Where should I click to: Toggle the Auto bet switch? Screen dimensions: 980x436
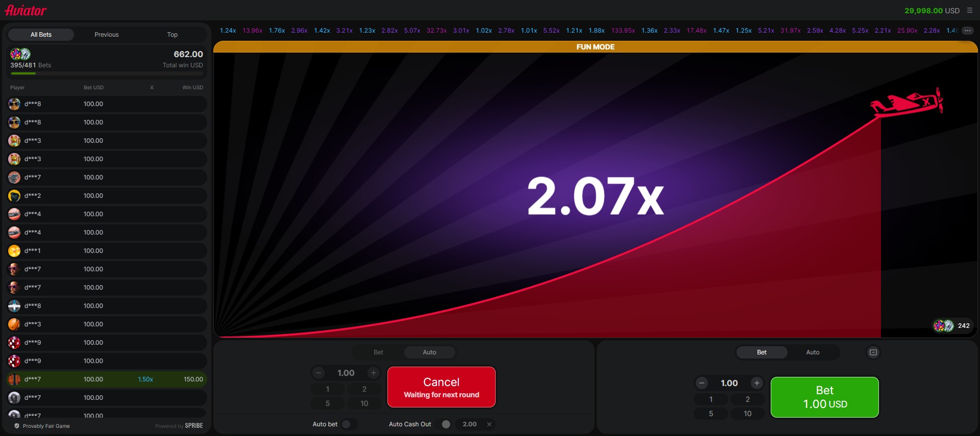coord(349,424)
